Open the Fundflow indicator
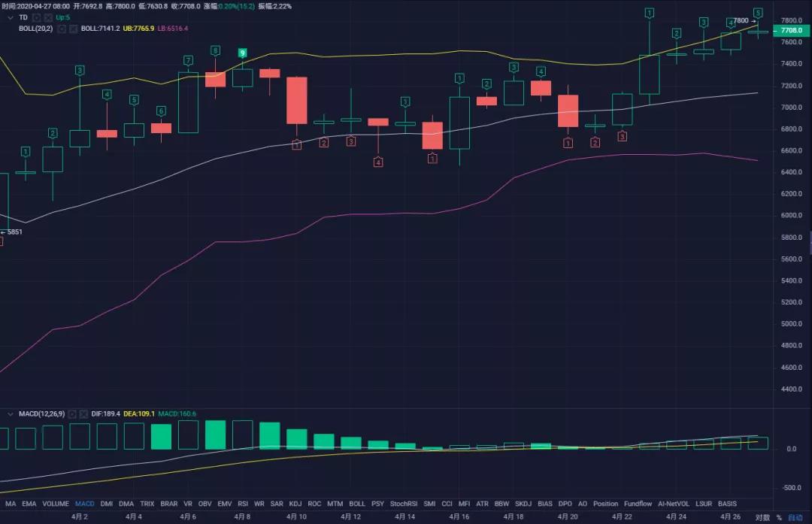812x524 pixels. pyautogui.click(x=638, y=503)
